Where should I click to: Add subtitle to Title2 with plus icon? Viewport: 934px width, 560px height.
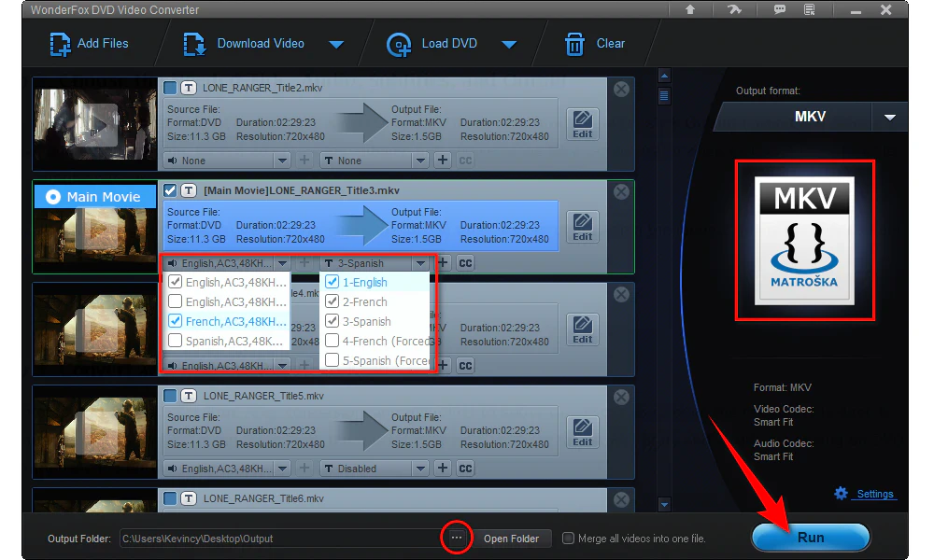tap(442, 161)
